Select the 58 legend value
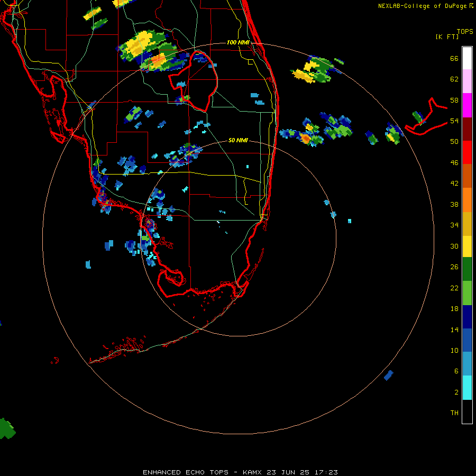The image size is (476, 476). coord(454,100)
